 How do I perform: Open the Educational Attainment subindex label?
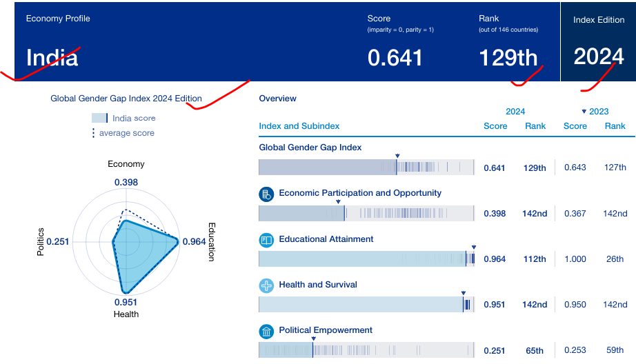click(326, 239)
